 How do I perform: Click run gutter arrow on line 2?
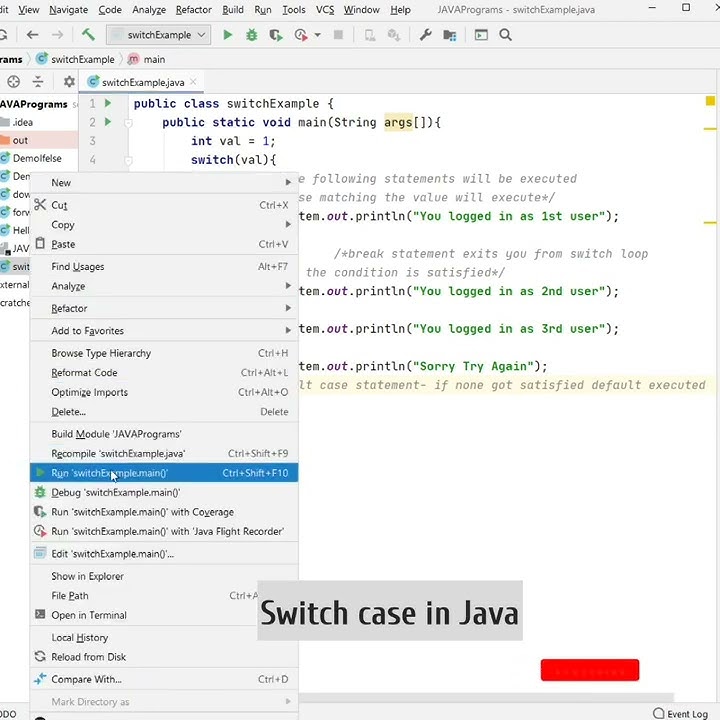pyautogui.click(x=108, y=122)
